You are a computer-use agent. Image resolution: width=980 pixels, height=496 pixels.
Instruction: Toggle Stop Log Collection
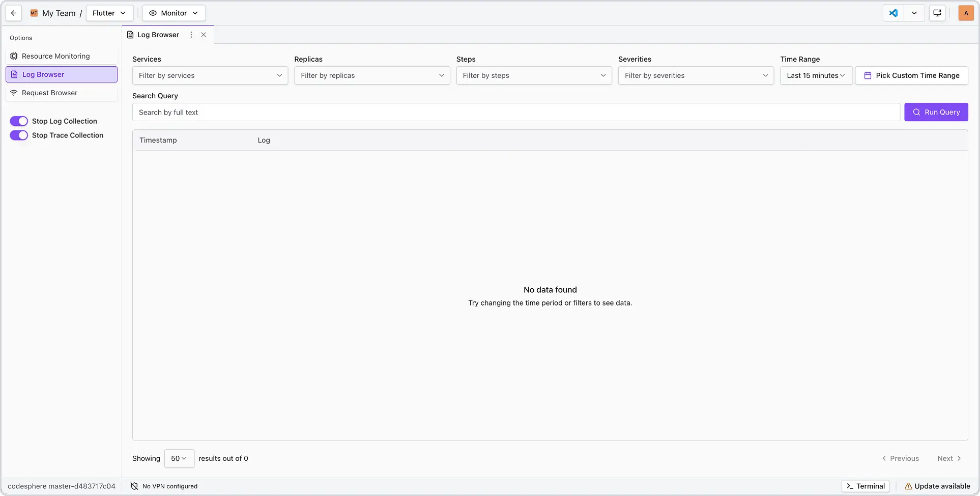point(18,121)
